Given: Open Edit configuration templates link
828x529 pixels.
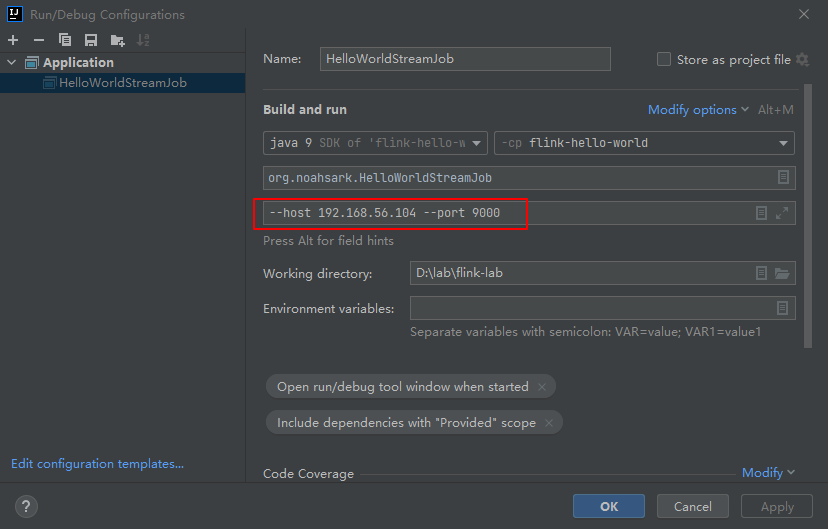Looking at the screenshot, I should click(x=98, y=464).
